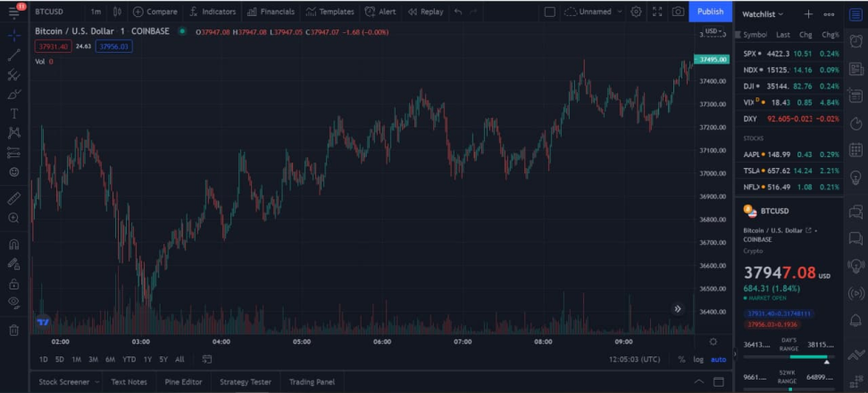Toggle magnet mode
The width and height of the screenshot is (868, 393).
(14, 244)
